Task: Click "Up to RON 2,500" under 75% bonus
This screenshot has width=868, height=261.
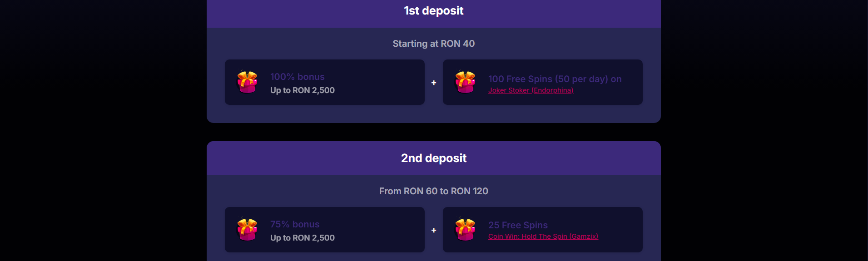Action: click(x=303, y=238)
